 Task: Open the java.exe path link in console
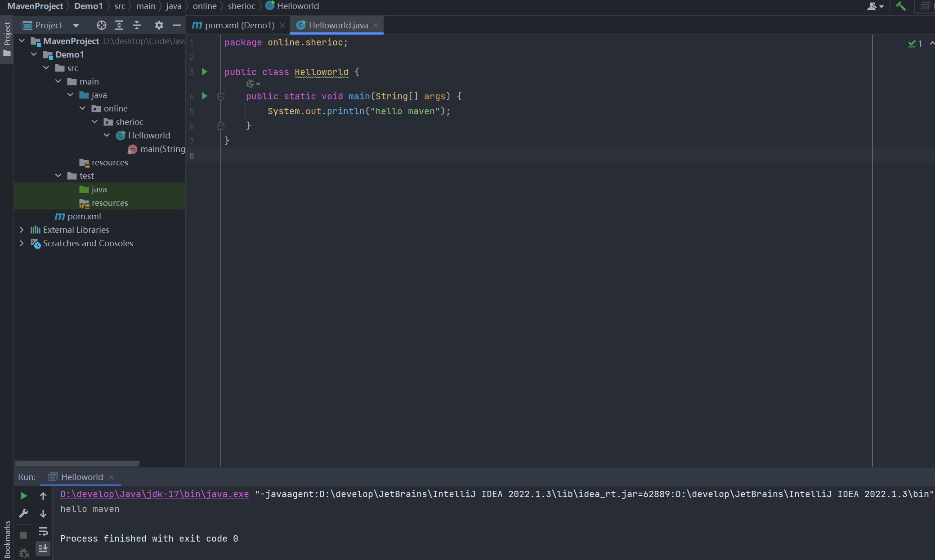154,494
